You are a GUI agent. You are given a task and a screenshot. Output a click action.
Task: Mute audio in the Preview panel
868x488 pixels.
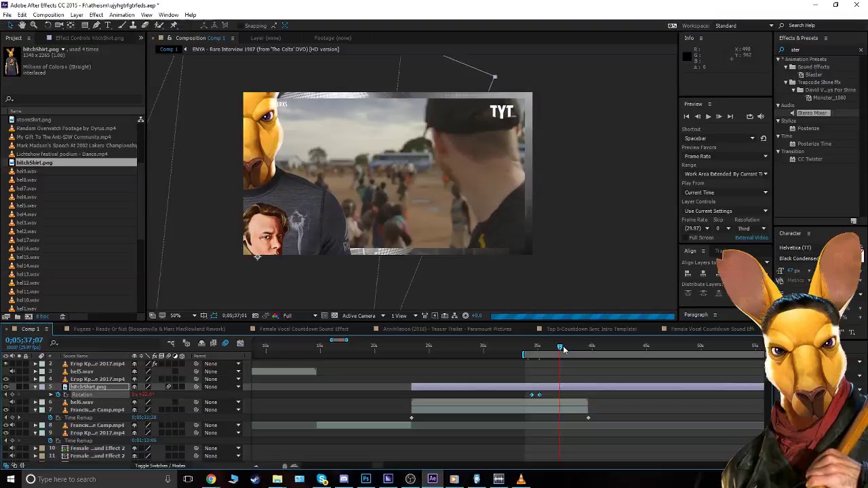[760, 117]
